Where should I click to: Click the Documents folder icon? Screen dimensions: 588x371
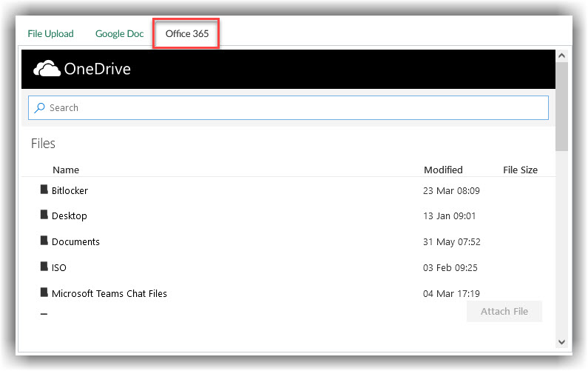click(x=44, y=241)
